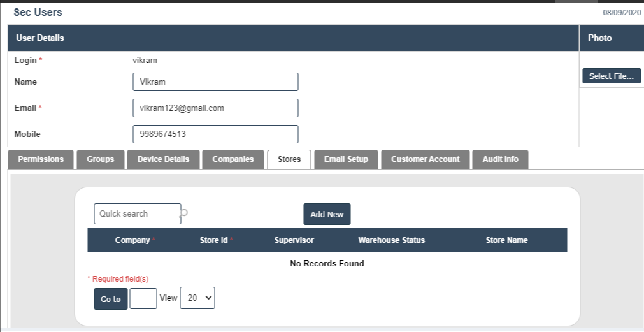The width and height of the screenshot is (644, 332).
Task: Select the Device Details tab
Action: point(163,159)
